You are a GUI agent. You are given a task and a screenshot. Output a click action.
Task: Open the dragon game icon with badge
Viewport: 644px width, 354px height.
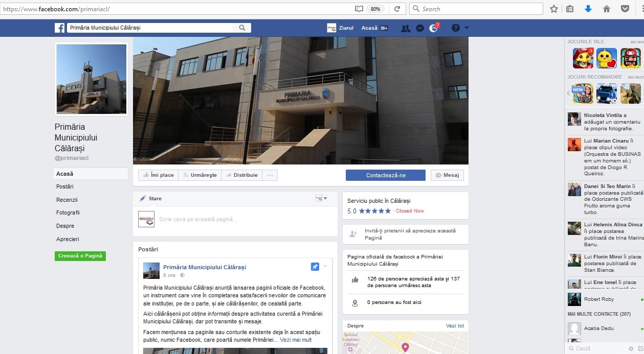[583, 58]
